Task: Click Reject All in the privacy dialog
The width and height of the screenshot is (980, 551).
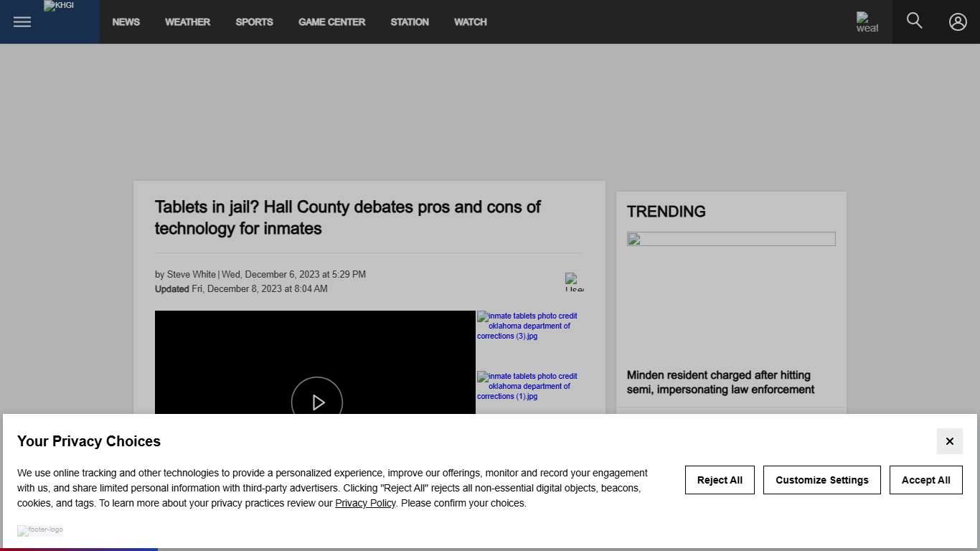Action: tap(720, 479)
